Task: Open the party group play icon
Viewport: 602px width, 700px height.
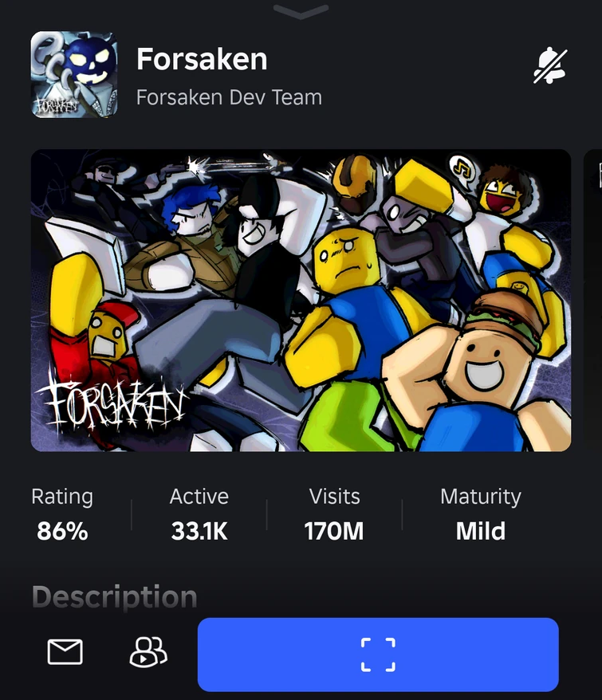Action: coord(148,652)
